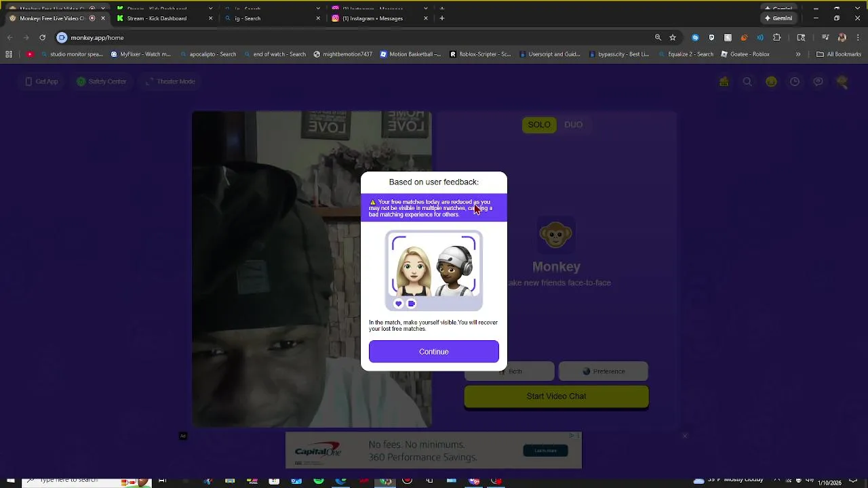
Task: Click the emoji illustration in the dialog
Action: click(x=434, y=270)
